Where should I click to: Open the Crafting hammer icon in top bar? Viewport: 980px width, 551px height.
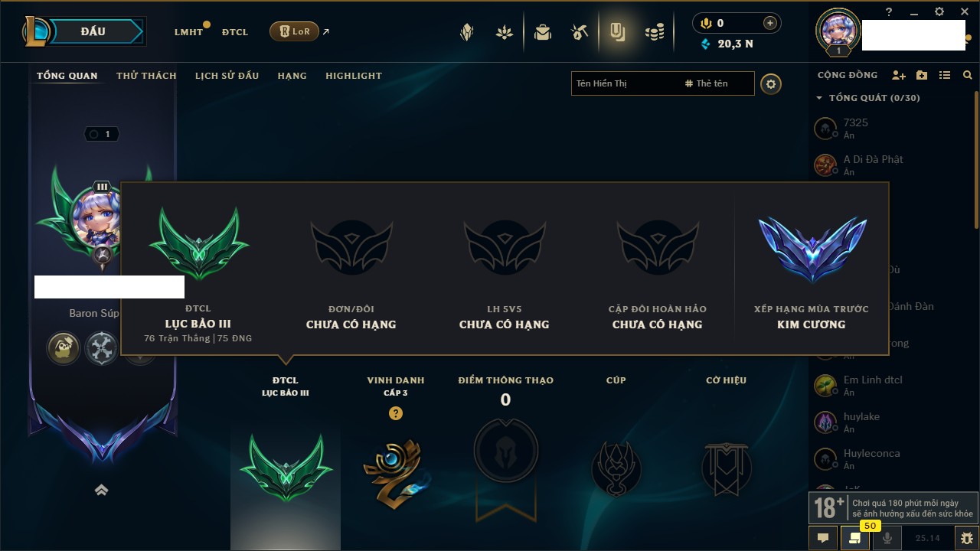(580, 32)
